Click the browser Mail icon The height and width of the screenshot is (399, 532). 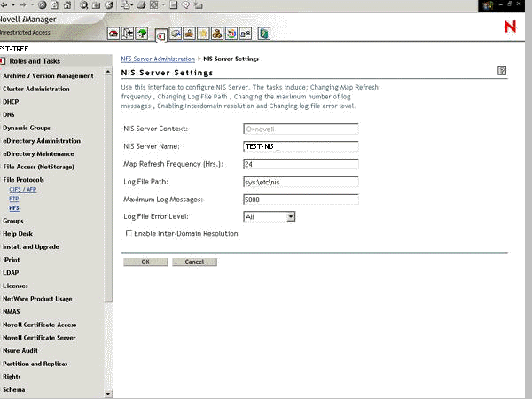[x=126, y=5]
